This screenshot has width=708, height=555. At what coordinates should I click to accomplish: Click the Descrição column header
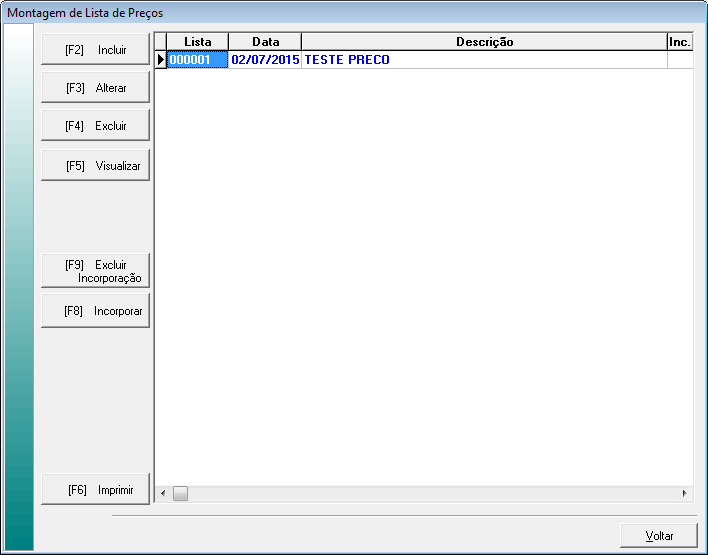pyautogui.click(x=484, y=42)
